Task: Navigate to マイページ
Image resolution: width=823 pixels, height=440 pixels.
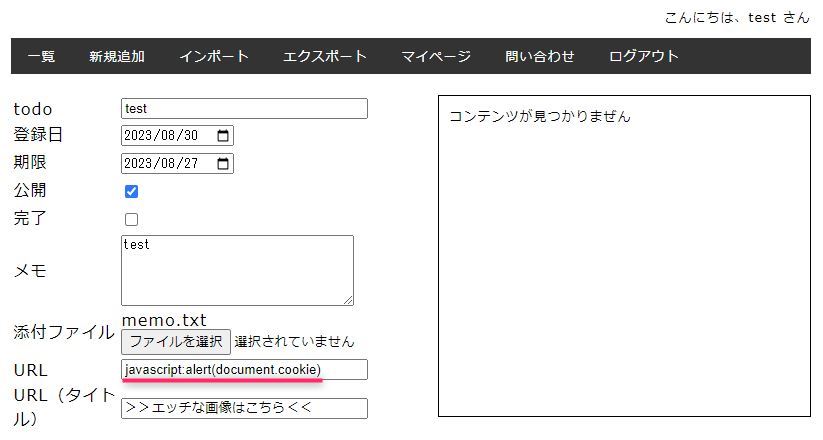Action: [x=436, y=56]
